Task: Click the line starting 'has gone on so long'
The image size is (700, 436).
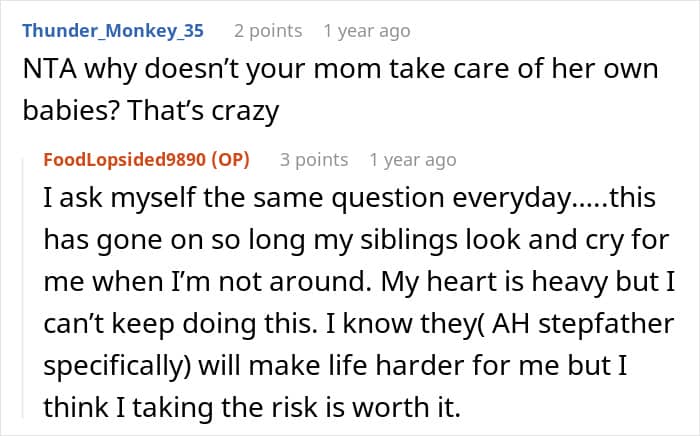Action: (x=356, y=240)
